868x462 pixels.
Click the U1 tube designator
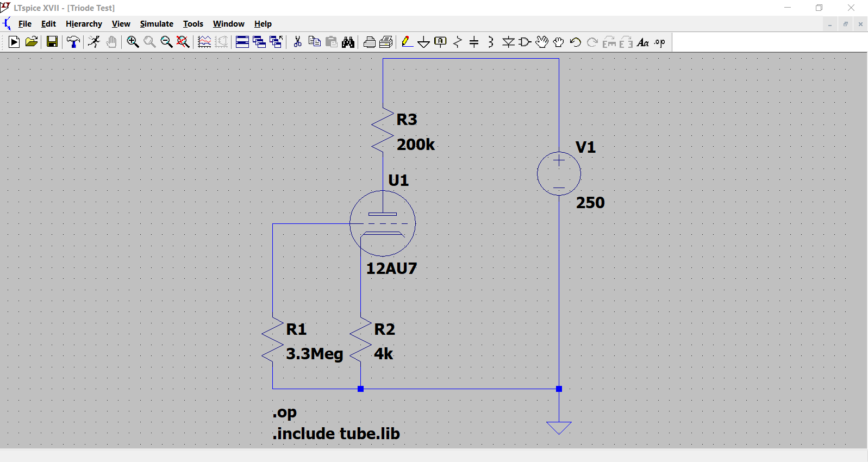tap(398, 180)
